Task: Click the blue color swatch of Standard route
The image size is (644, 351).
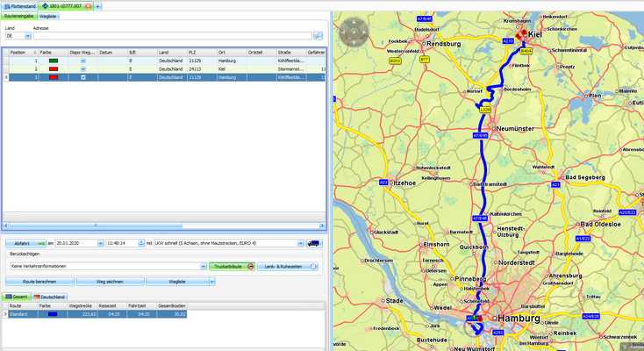Action: (x=52, y=313)
